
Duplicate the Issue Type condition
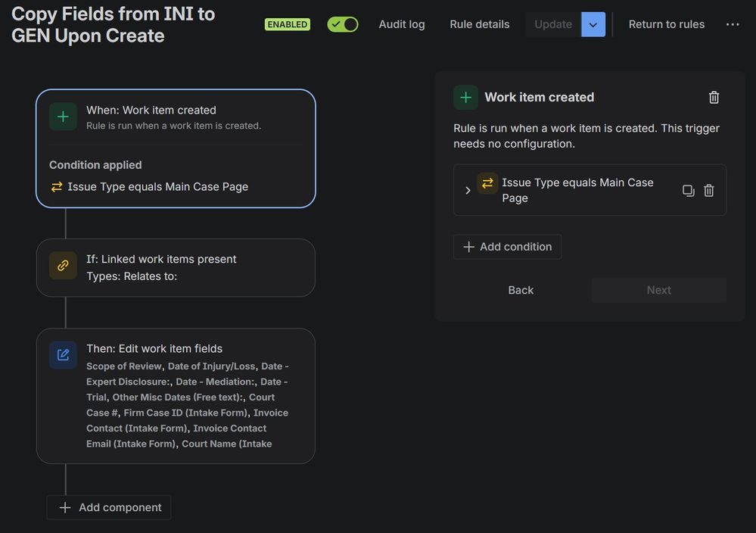[688, 191]
